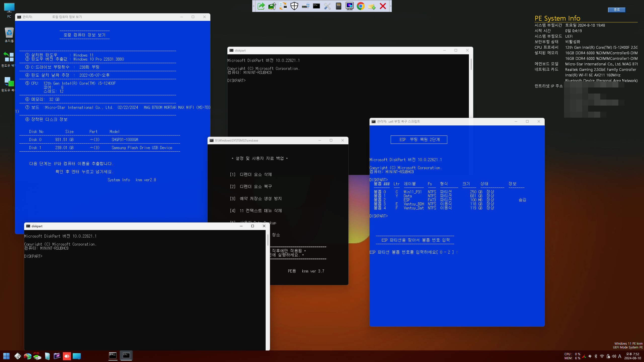This screenshot has width=644, height=362.
Task: Click volume 4 Ventoy_Dat row
Action: [x=434, y=208]
